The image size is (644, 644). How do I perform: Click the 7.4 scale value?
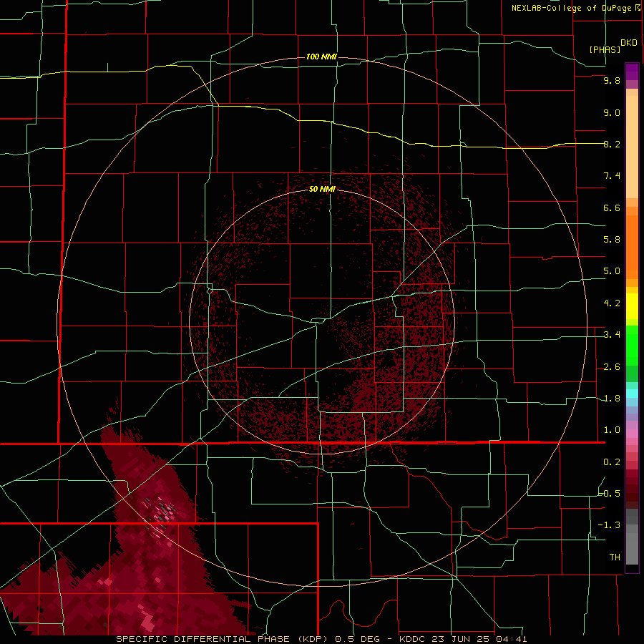point(612,176)
